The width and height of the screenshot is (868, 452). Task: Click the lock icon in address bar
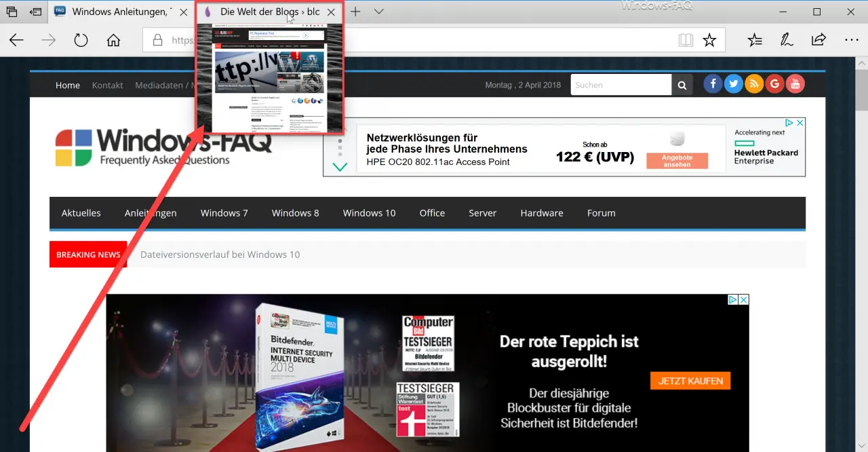pos(157,40)
